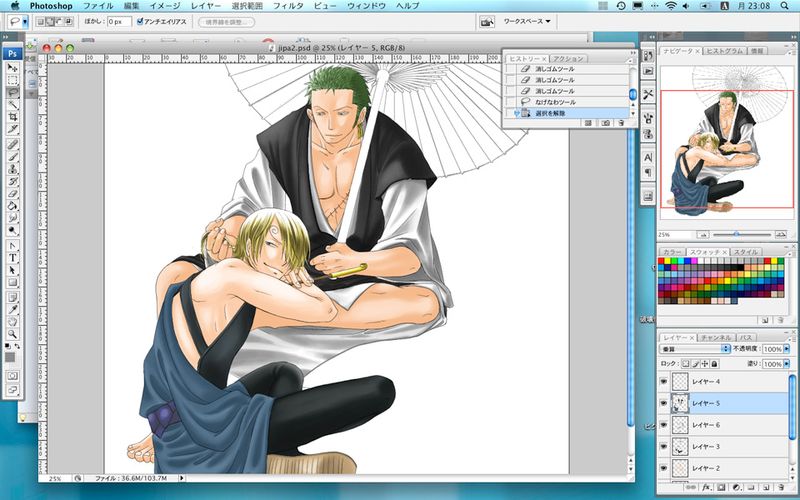This screenshot has width=800, height=500.
Task: Select the Hand tool
Action: coord(13,322)
